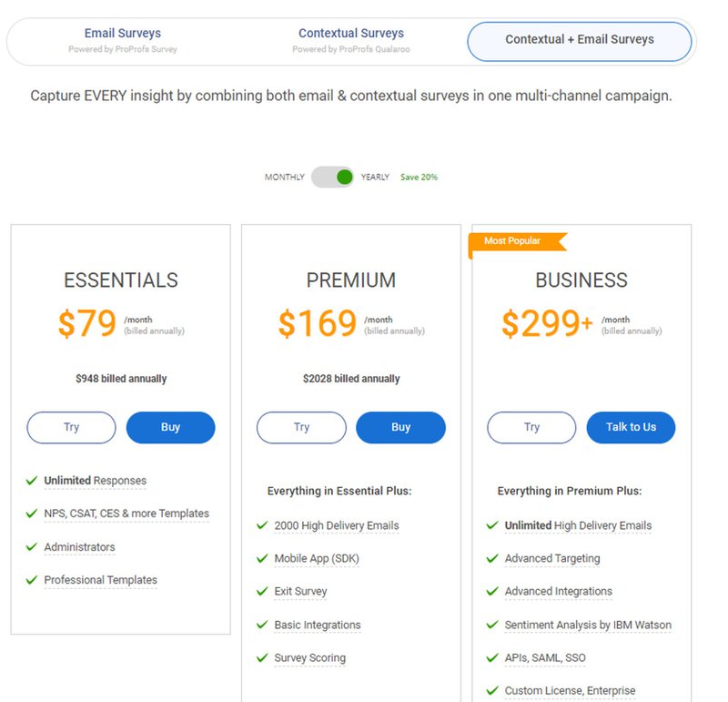Image resolution: width=728 pixels, height=702 pixels.
Task: Switch to the Email Surveys tab
Action: pyautogui.click(x=122, y=41)
